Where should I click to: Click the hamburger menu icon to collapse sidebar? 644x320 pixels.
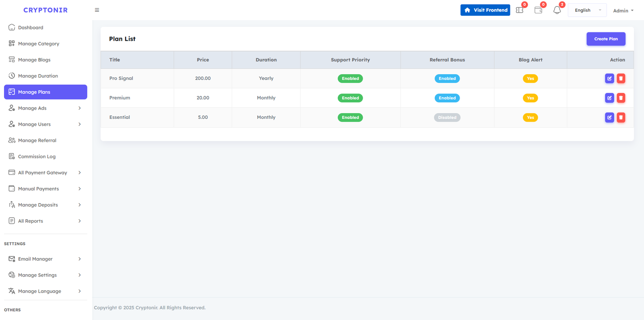point(97,10)
